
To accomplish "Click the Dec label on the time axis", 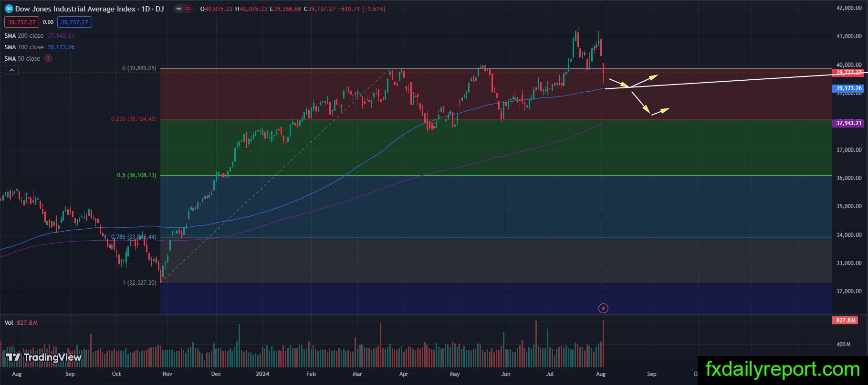I will [215, 374].
